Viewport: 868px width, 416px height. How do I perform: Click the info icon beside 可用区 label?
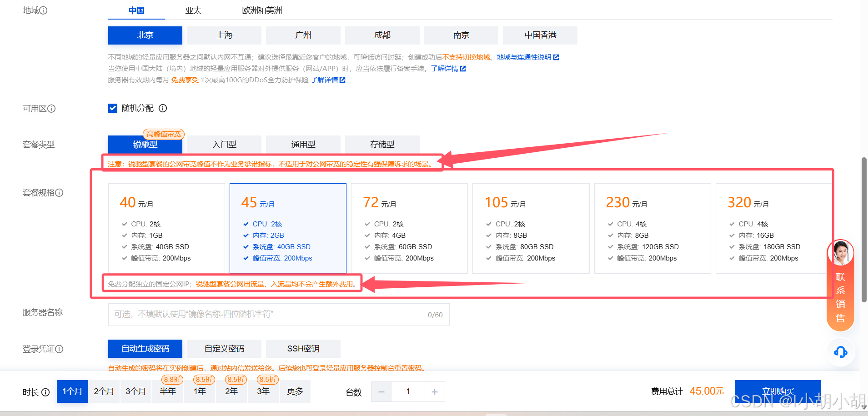coord(51,109)
